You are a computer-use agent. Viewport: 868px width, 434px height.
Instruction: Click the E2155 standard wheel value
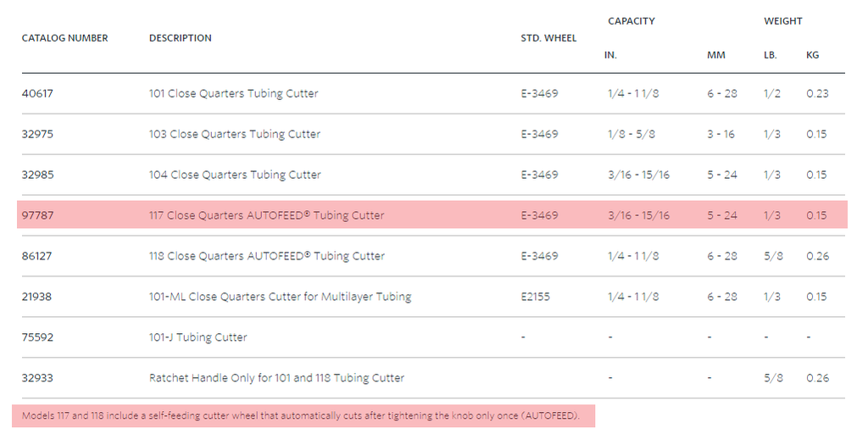coord(536,297)
